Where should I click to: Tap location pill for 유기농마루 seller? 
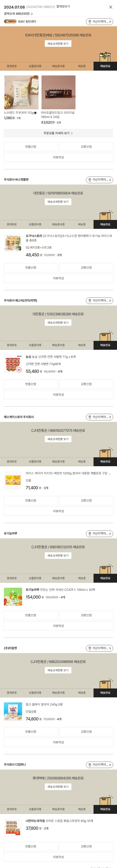[x=99, y=533]
